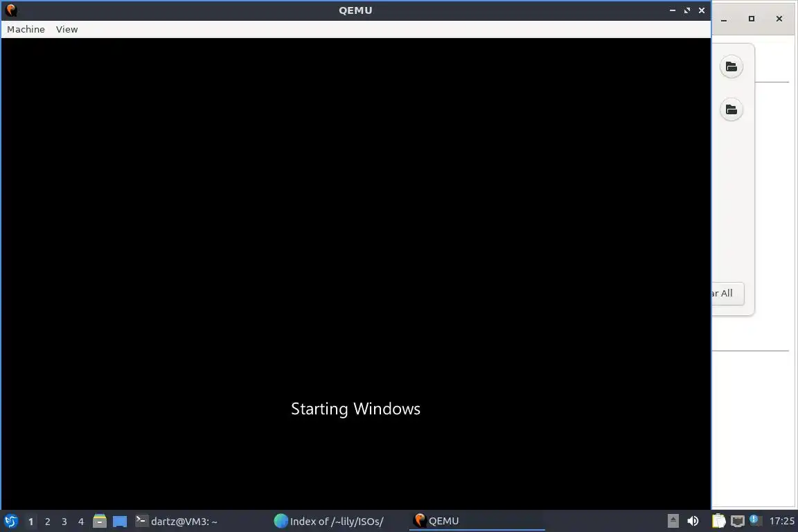The height and width of the screenshot is (532, 798).
Task: Switch to workspace 1
Action: click(x=30, y=522)
